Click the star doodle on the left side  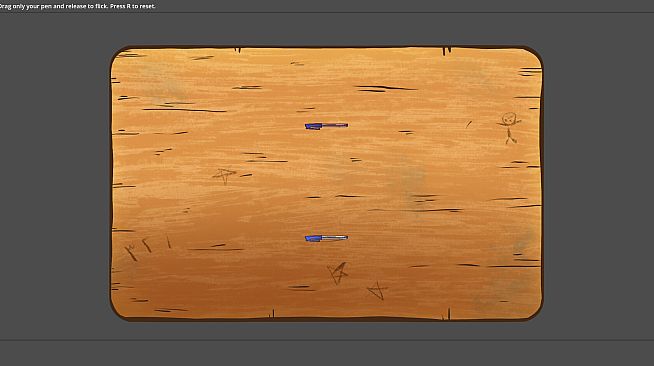tap(224, 175)
